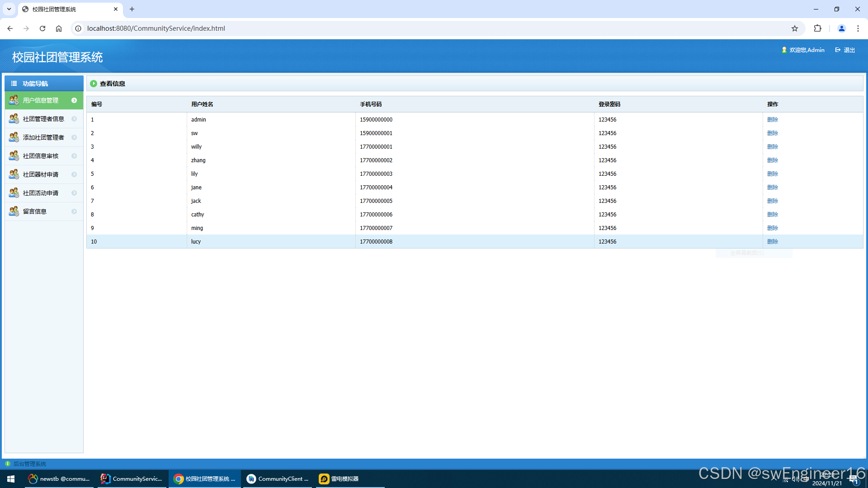Image resolution: width=868 pixels, height=488 pixels.
Task: Open the 添加社团管理者 menu item
Action: click(x=43, y=137)
